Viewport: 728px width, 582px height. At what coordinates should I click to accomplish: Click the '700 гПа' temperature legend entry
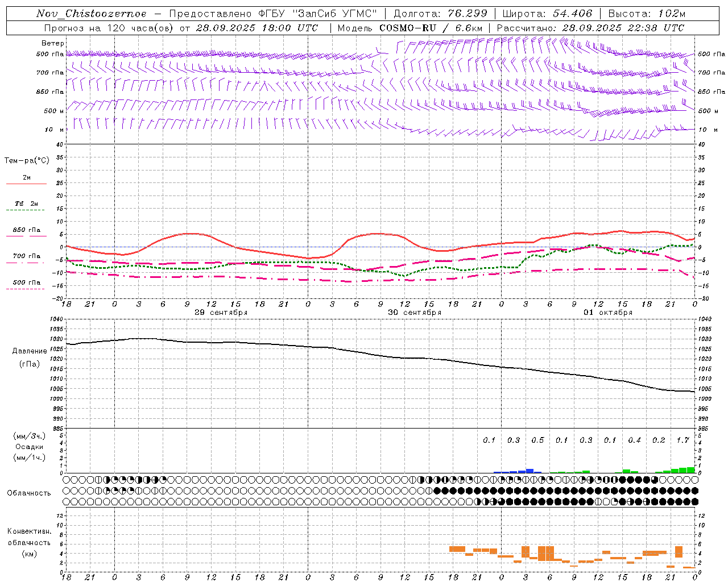27,256
